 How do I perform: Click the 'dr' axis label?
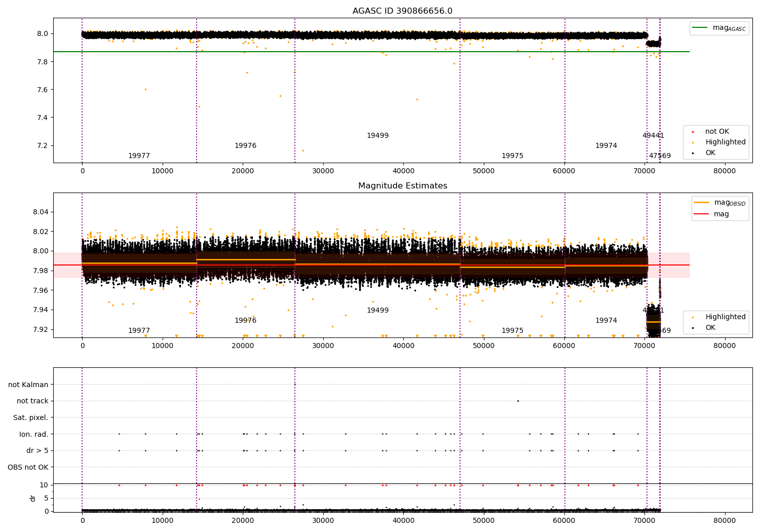pyautogui.click(x=33, y=498)
